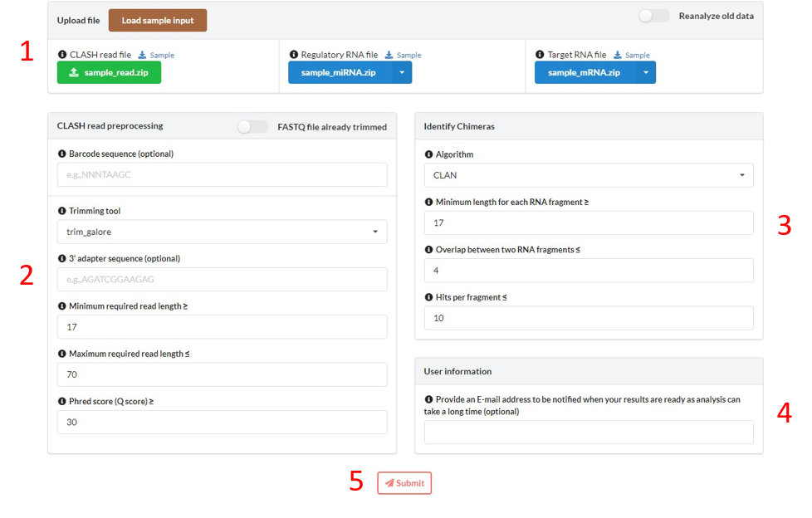Viewport: 812px width, 518px height.
Task: Click info icon for Minimum length for each RNA fragment
Action: pos(428,202)
